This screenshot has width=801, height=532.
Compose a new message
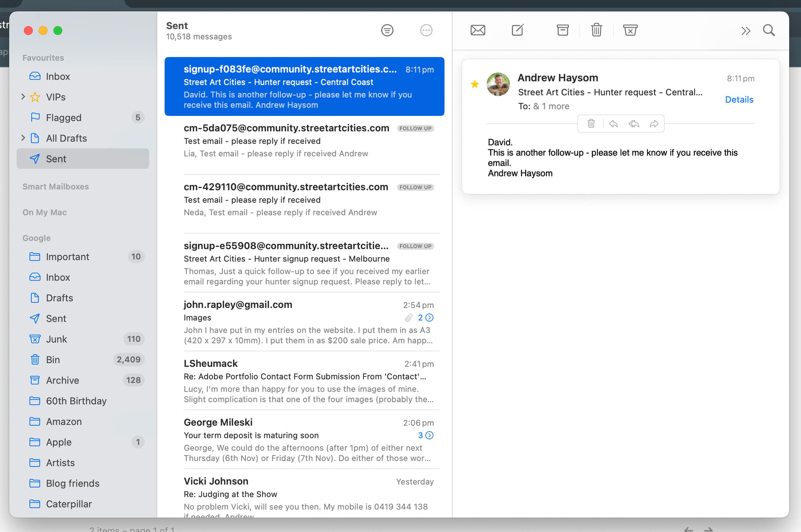point(517,30)
